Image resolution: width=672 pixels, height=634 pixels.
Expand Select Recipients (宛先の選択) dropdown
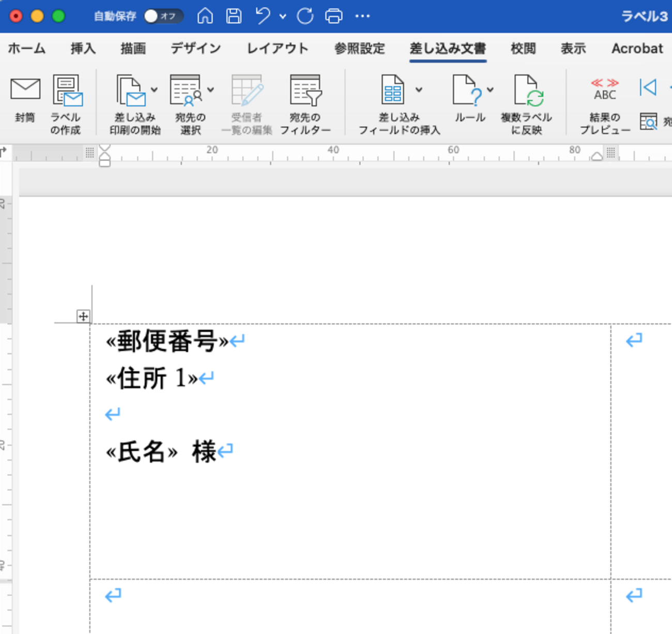(x=211, y=90)
